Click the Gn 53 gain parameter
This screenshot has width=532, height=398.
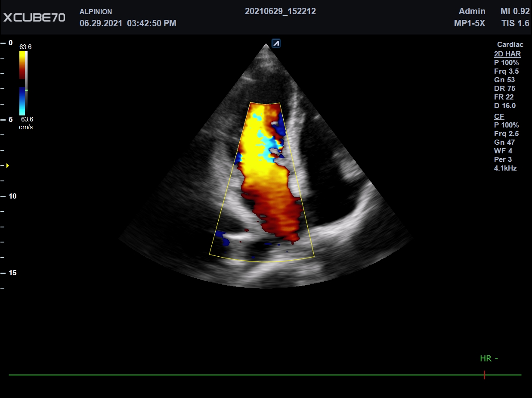point(504,80)
